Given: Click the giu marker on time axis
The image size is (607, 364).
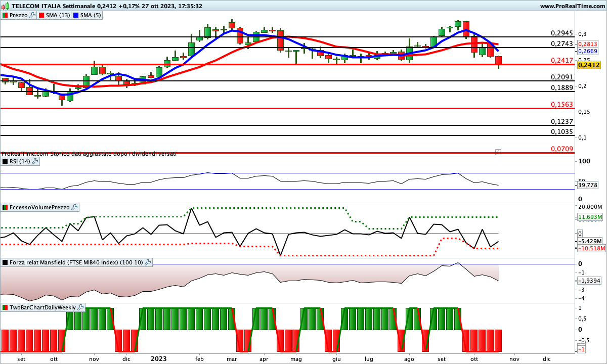Looking at the screenshot, I should (336, 358).
